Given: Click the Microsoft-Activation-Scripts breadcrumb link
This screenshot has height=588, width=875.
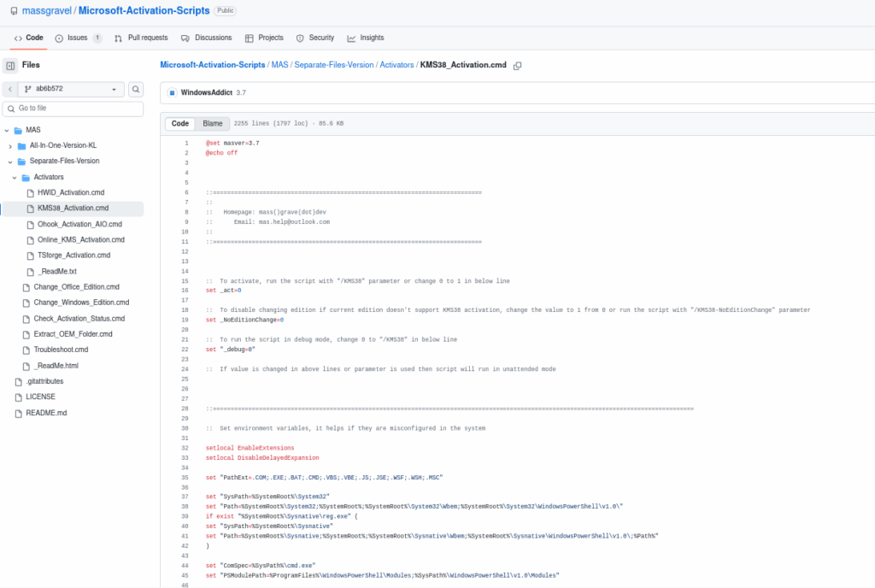Looking at the screenshot, I should point(213,65).
